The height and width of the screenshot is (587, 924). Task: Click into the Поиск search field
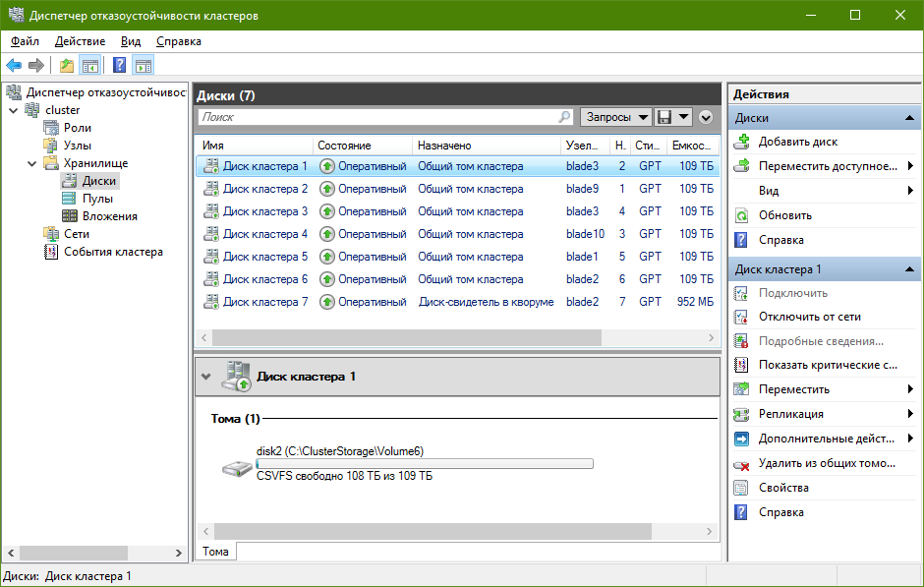(x=377, y=117)
